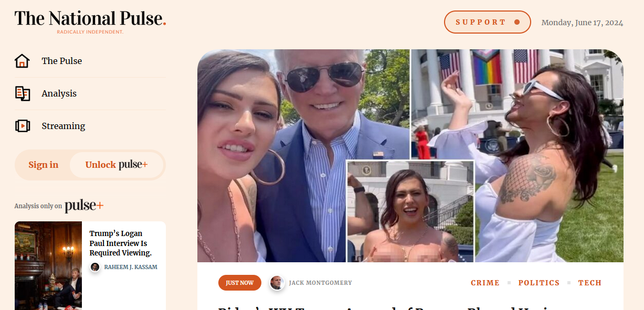644x310 pixels.
Task: Click the JUST NOW badge
Action: pyautogui.click(x=240, y=283)
